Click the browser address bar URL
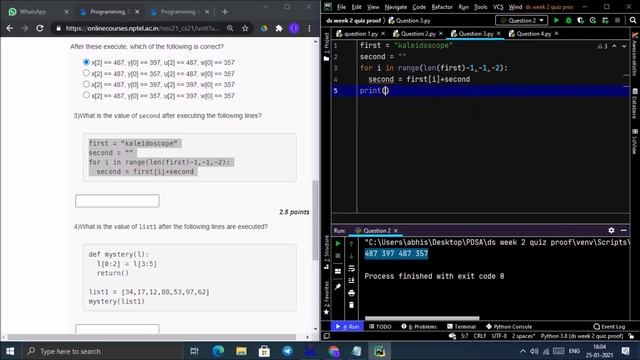The height and width of the screenshot is (360, 640). (142, 28)
